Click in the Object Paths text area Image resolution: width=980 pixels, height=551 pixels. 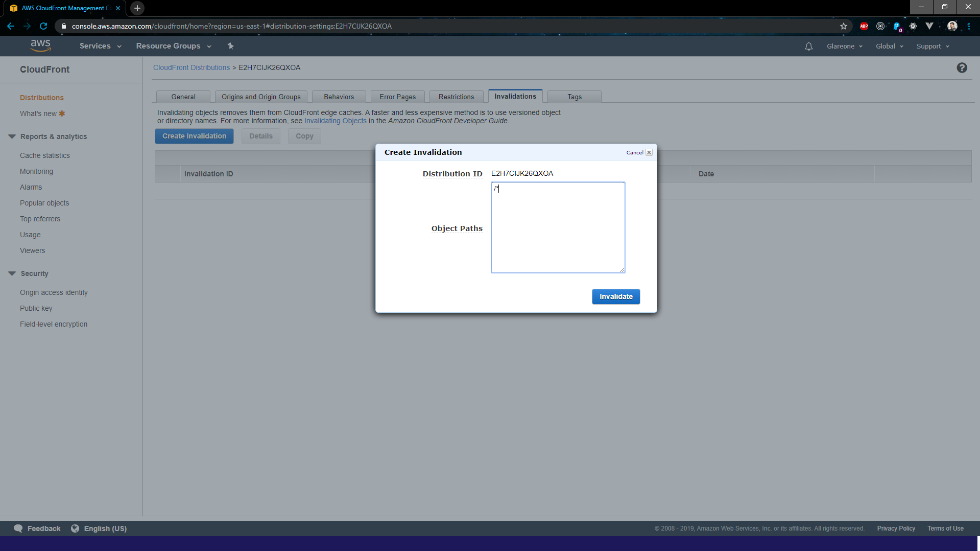click(558, 227)
